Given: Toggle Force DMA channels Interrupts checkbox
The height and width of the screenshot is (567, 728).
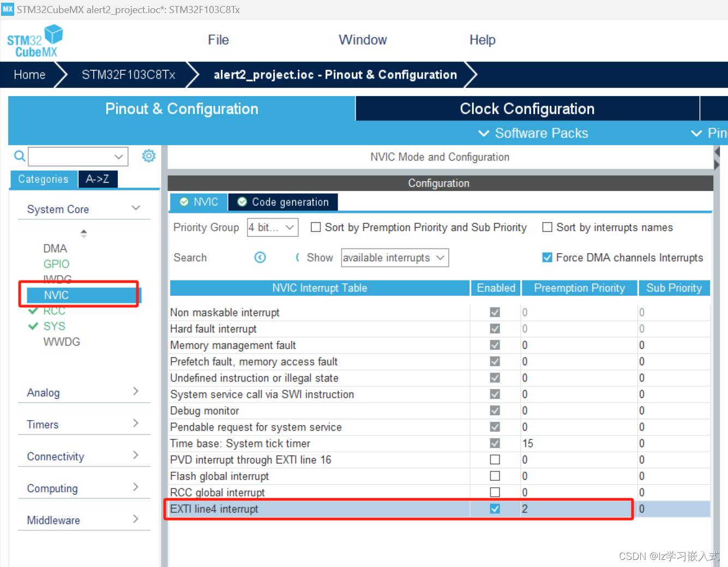Looking at the screenshot, I should 547,257.
